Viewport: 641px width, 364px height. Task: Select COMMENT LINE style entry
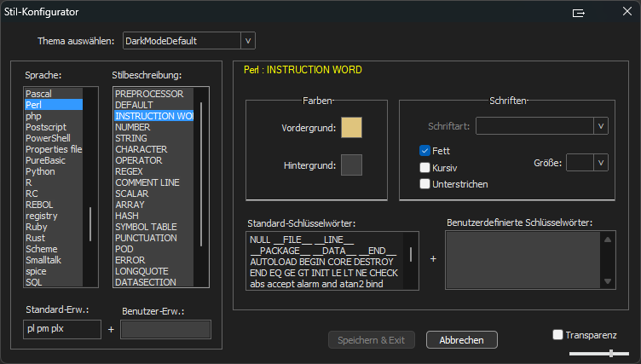[153, 182]
